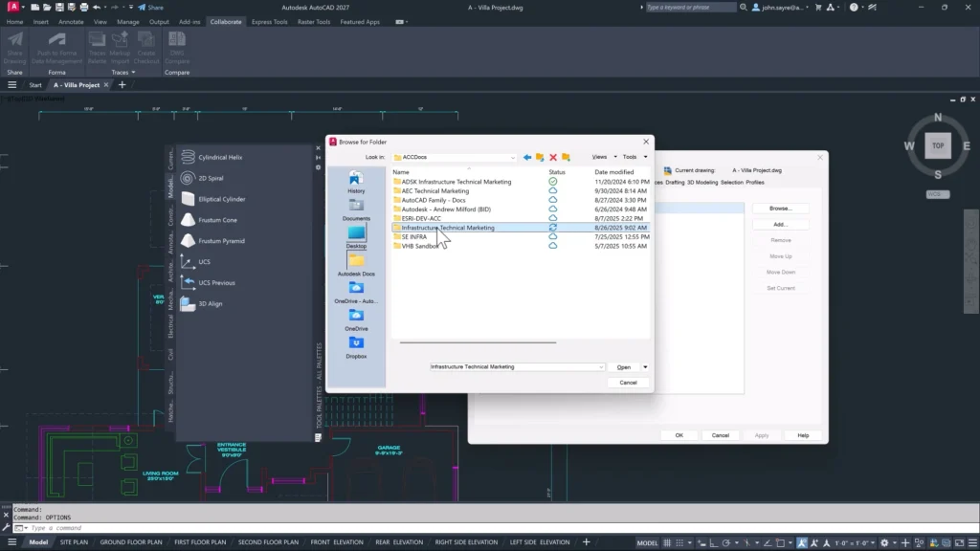Switch to the FRONT ELEVATION layout tab
This screenshot has width=980, height=551.
click(x=337, y=542)
